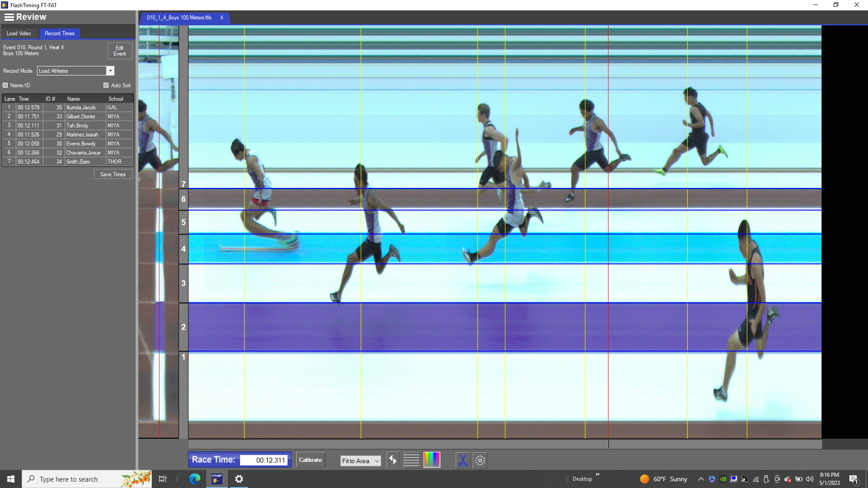Flip image direction with the arrows icon

click(393, 460)
